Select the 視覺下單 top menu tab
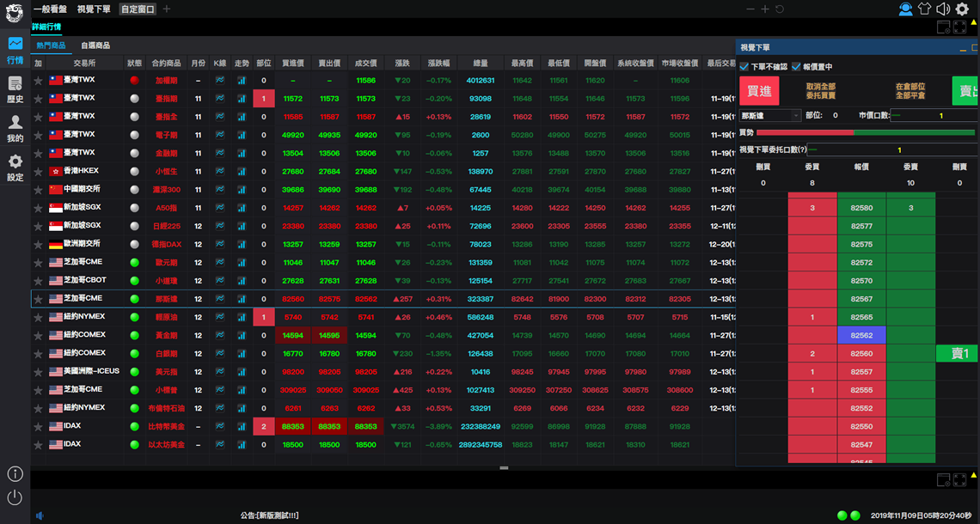 tap(94, 9)
